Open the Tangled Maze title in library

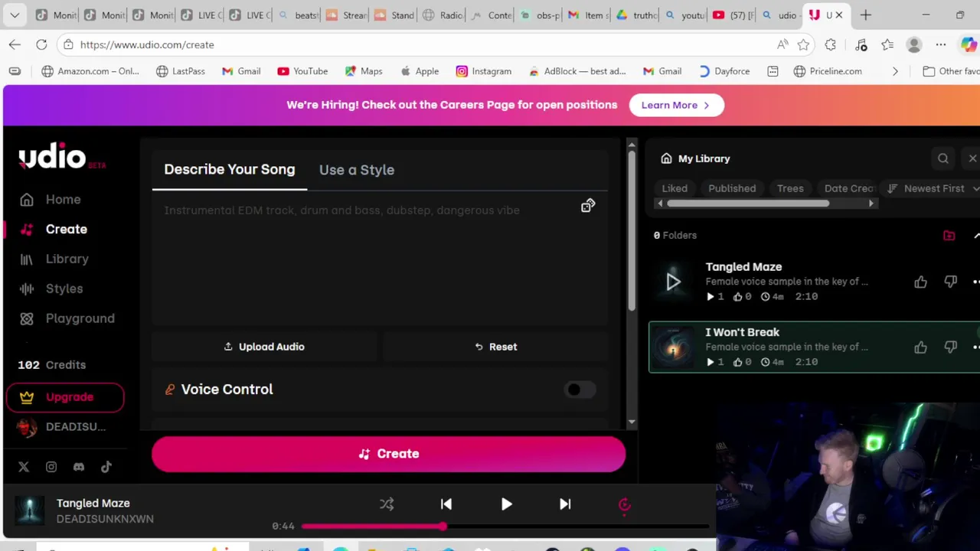coord(743,267)
